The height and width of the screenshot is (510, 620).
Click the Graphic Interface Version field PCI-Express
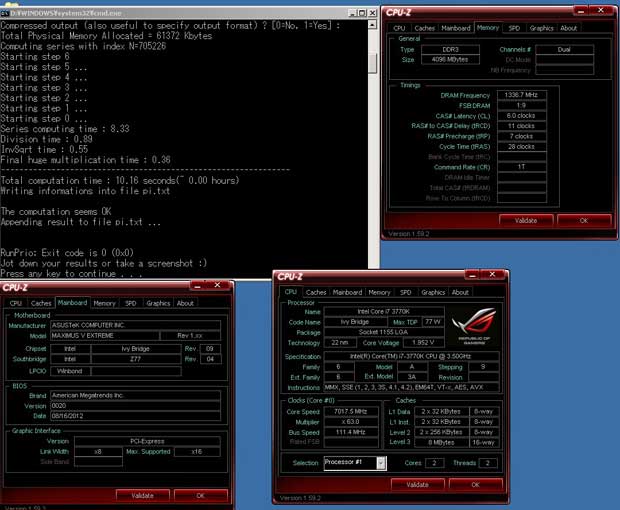[147, 441]
